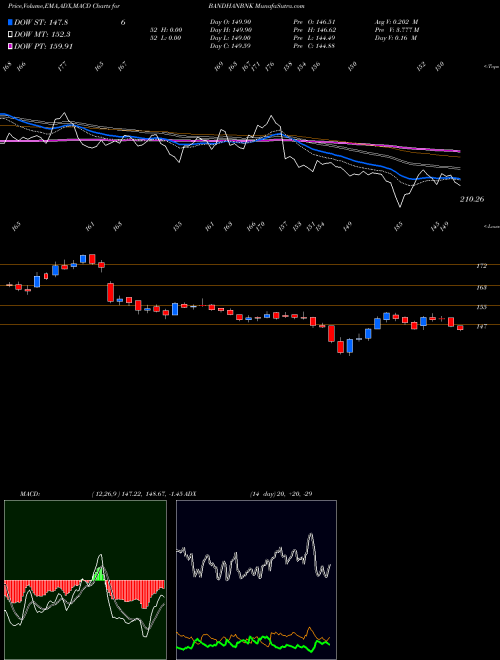Select the 'DOW MT: 152.3' label
The height and width of the screenshot is (660, 500).
pyautogui.click(x=42, y=35)
